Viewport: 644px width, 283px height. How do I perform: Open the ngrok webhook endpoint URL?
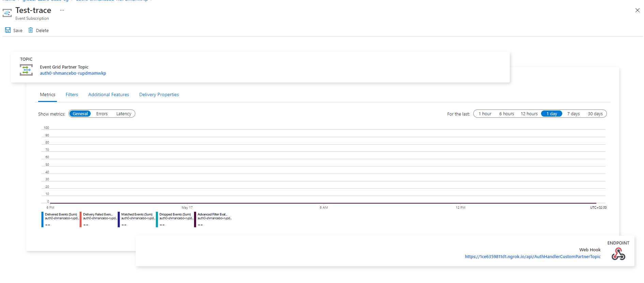pyautogui.click(x=533, y=257)
